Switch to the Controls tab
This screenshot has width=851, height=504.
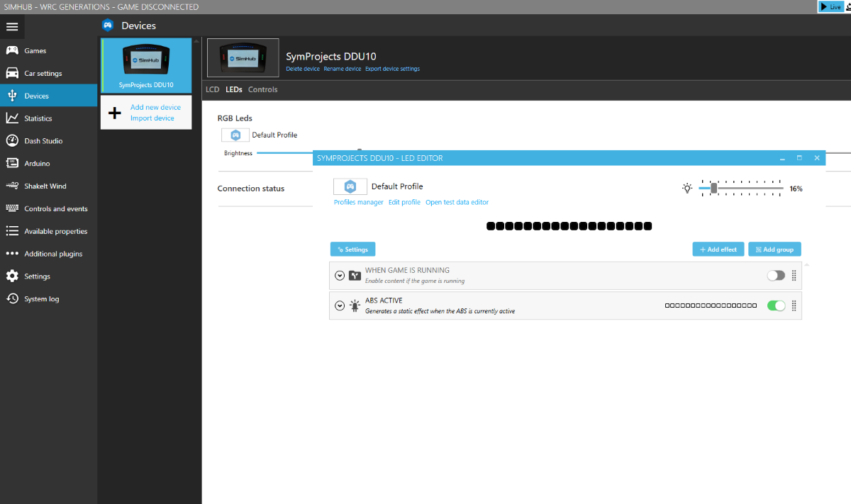(x=262, y=90)
